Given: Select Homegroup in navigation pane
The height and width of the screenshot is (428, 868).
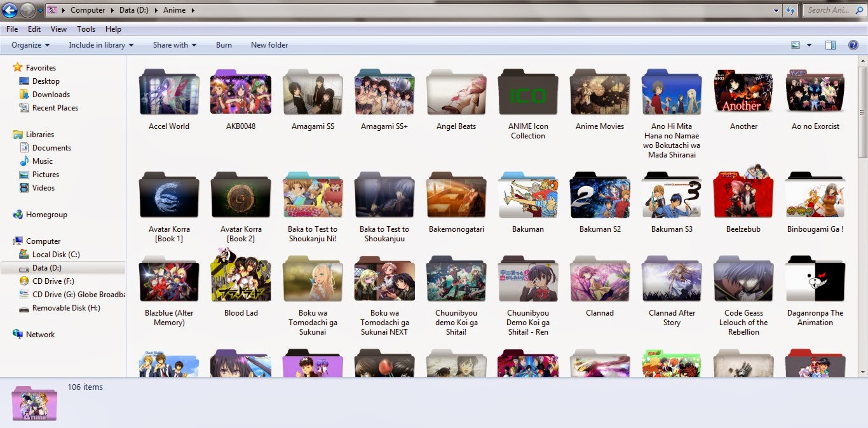Looking at the screenshot, I should tap(46, 215).
